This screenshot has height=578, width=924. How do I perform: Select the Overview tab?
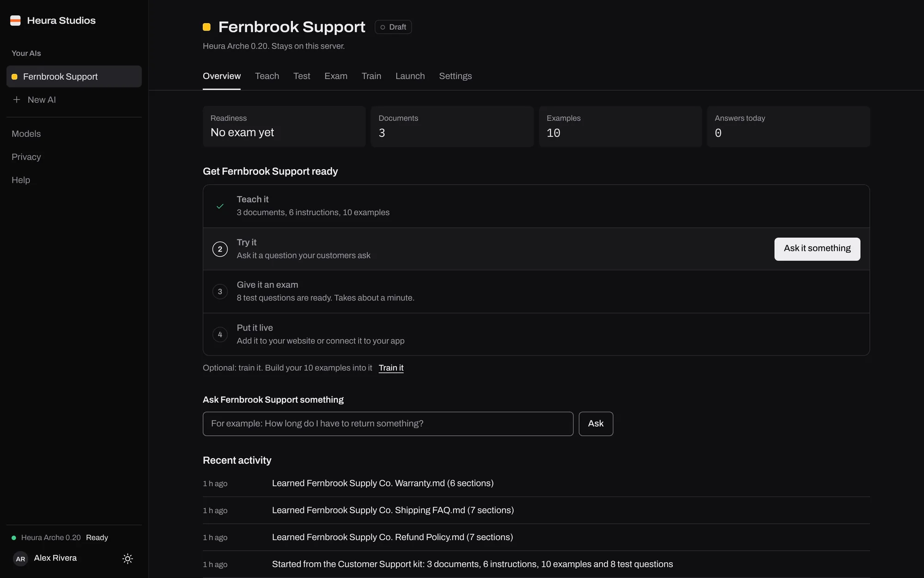pyautogui.click(x=222, y=76)
